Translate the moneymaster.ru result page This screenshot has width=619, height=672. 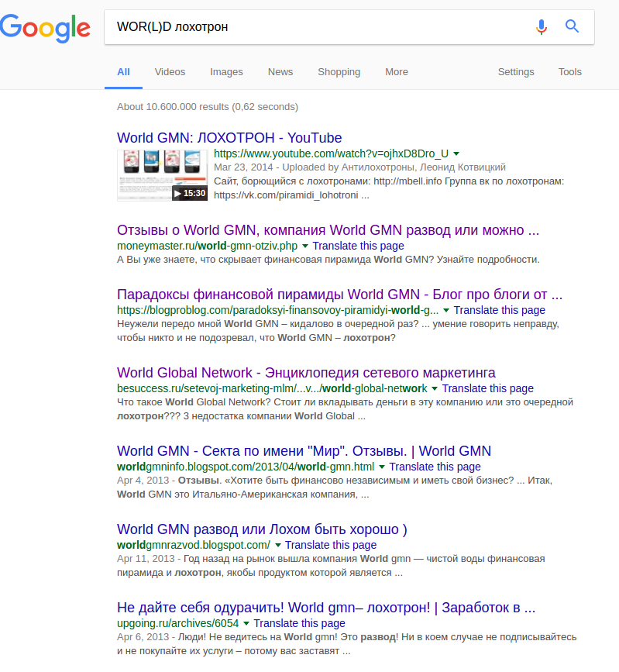pyautogui.click(x=358, y=246)
